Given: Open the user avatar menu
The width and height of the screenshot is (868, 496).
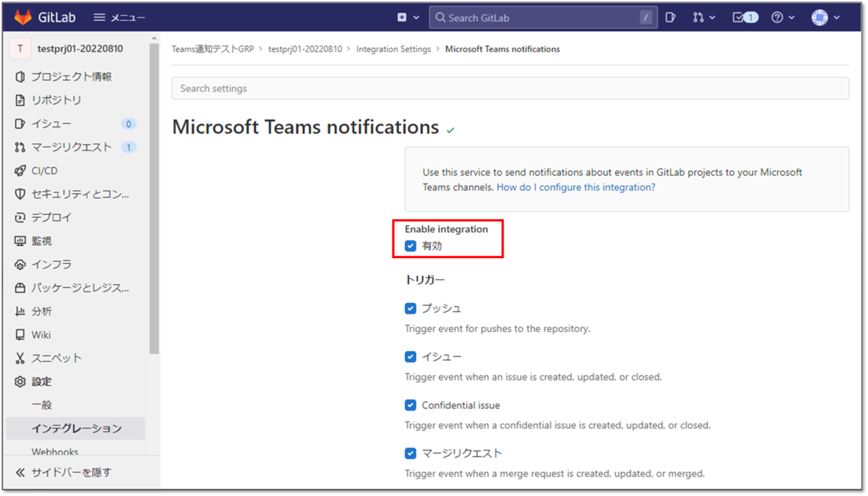Looking at the screenshot, I should 825,17.
